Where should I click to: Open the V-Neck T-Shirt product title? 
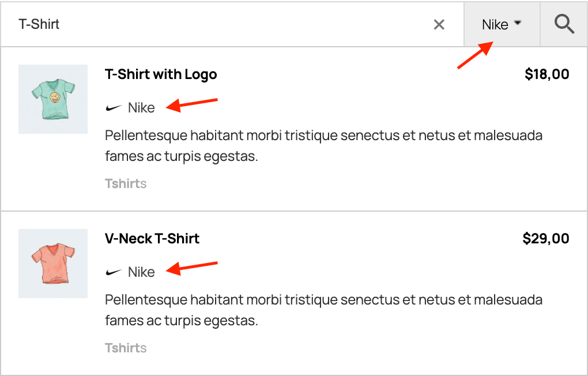click(152, 239)
